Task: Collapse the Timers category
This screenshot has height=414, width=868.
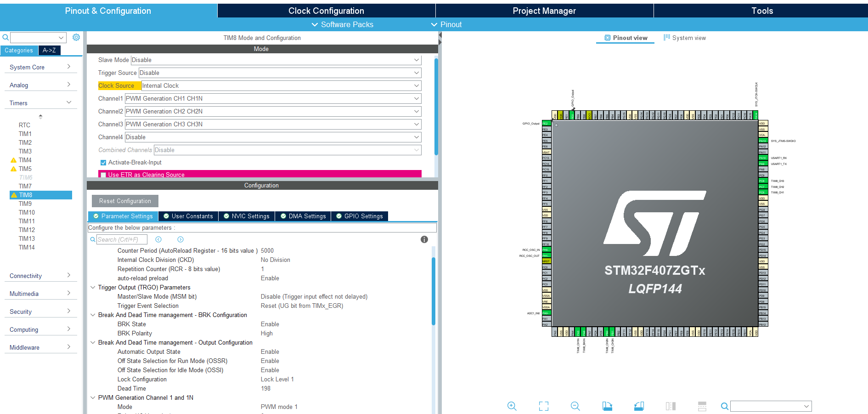Action: tap(68, 102)
